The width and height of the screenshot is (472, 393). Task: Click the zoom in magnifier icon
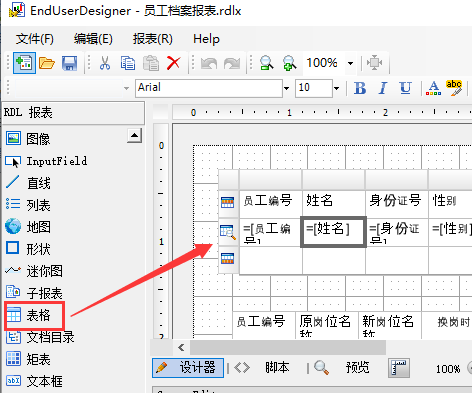pos(289,63)
